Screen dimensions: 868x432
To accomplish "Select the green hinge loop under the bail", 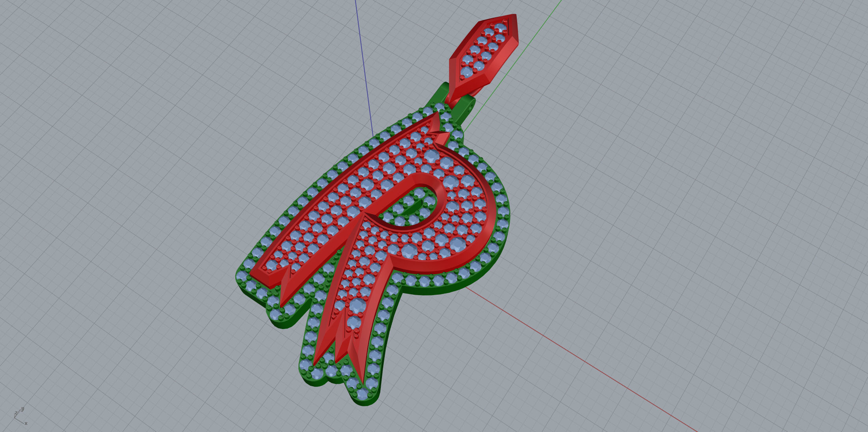I will pos(463,109).
